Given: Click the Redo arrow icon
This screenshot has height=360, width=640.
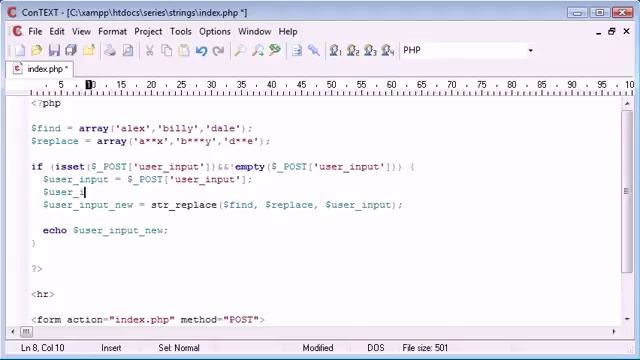Looking at the screenshot, I should [x=219, y=50].
